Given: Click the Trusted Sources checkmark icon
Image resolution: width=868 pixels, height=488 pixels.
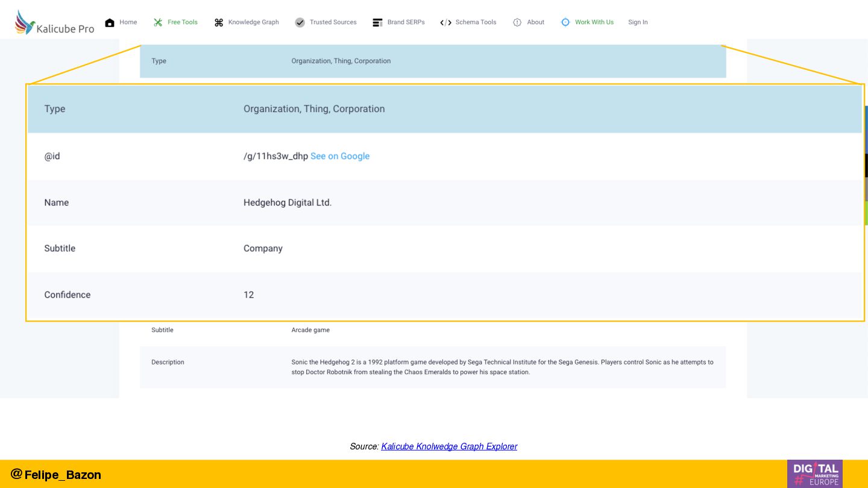Looking at the screenshot, I should pos(300,22).
